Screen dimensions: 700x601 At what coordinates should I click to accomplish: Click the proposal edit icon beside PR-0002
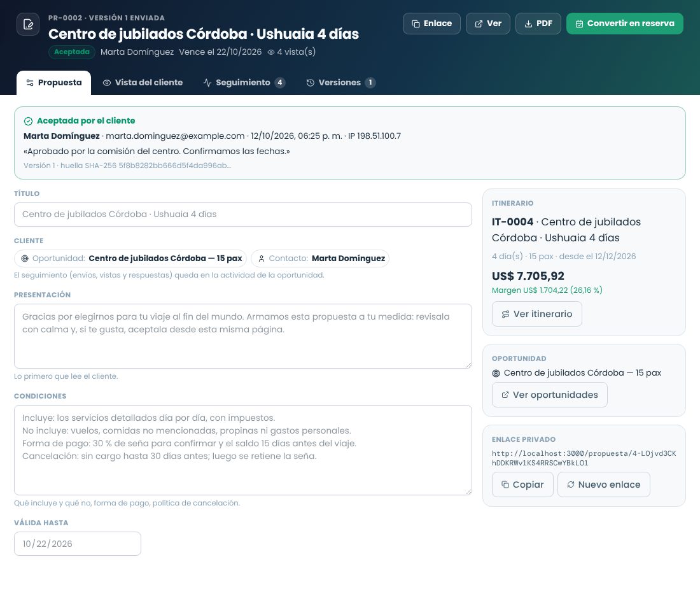(27, 24)
